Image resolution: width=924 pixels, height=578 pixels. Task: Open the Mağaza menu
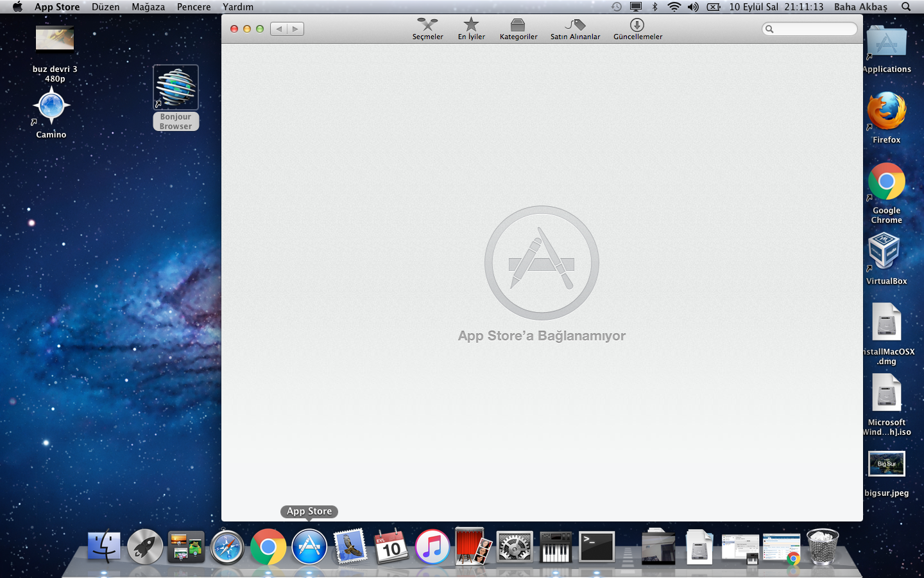pos(148,7)
